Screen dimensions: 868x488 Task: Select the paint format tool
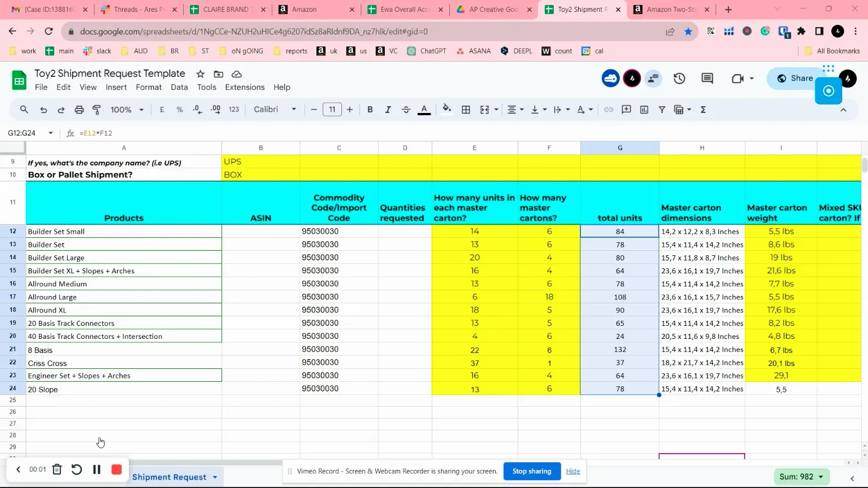tap(97, 110)
